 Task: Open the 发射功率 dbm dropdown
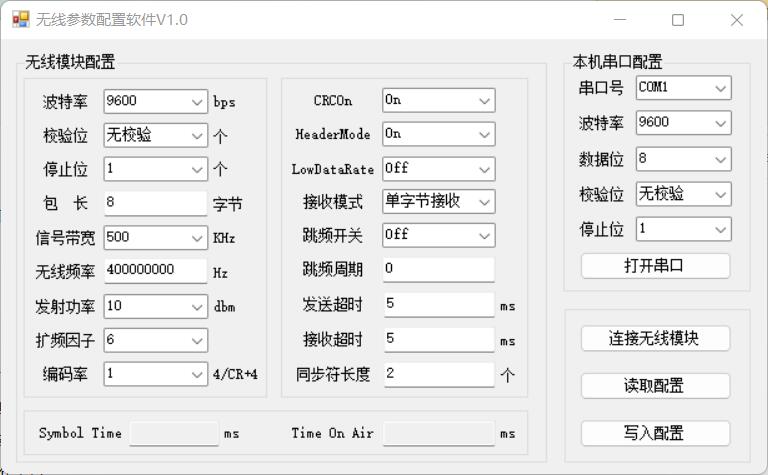(x=156, y=306)
